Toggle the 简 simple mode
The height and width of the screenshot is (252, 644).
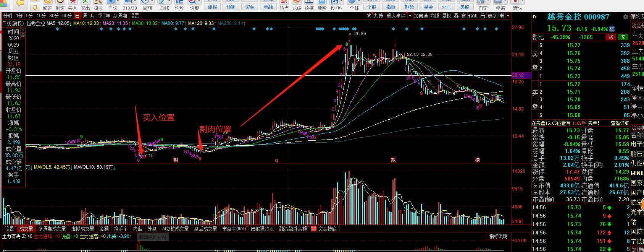[369, 16]
